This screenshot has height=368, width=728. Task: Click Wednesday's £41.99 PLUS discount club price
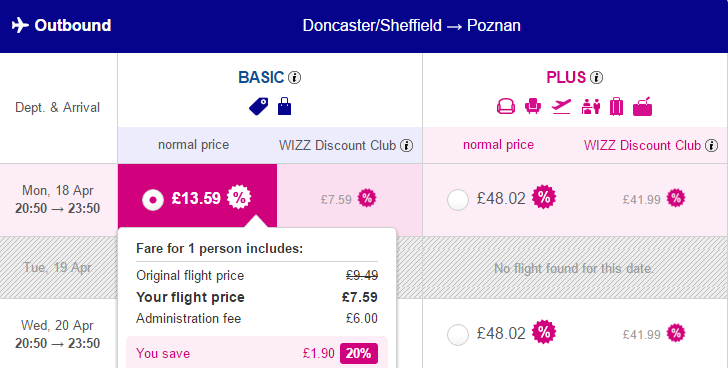(x=642, y=334)
